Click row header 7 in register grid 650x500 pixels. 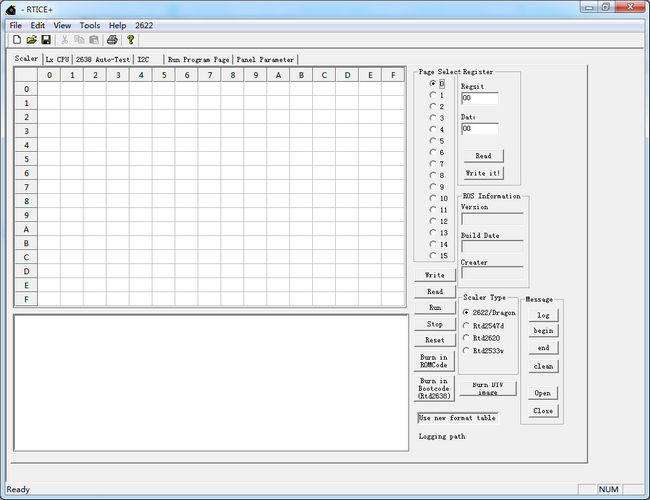coord(27,187)
